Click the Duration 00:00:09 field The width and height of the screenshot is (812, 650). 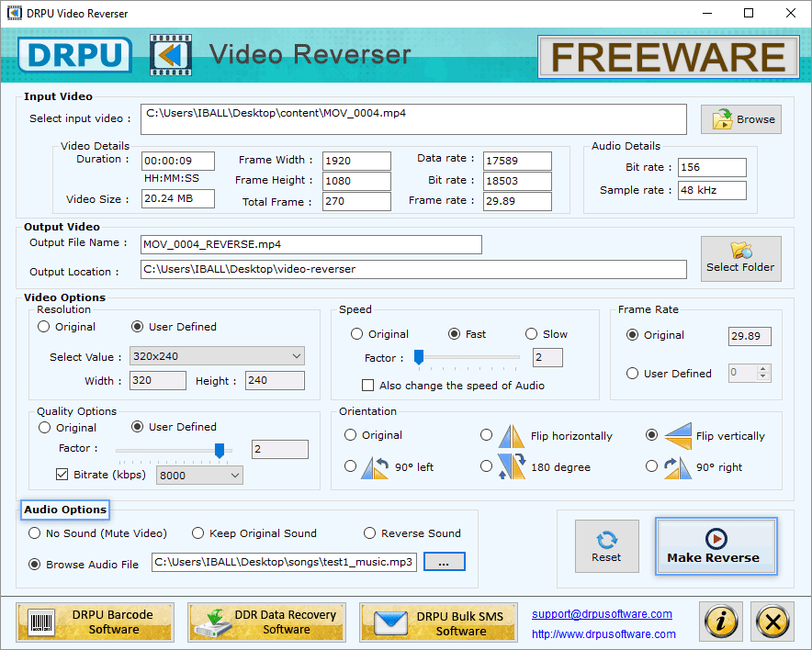(x=178, y=161)
